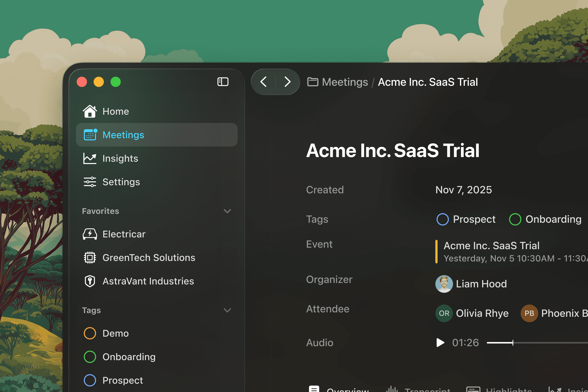Collapse the Favorites section chevron

(x=227, y=211)
